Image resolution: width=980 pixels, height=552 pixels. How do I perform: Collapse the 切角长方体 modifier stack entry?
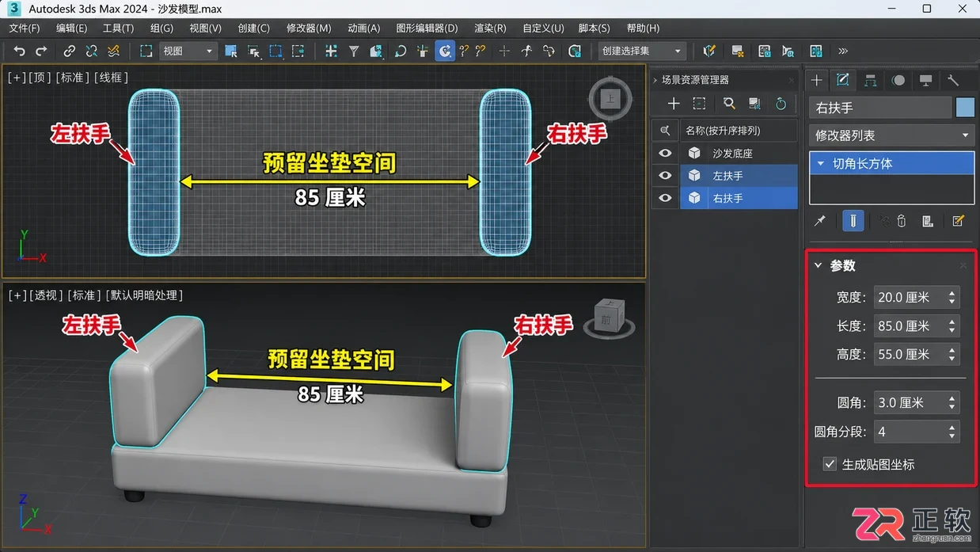click(x=821, y=164)
